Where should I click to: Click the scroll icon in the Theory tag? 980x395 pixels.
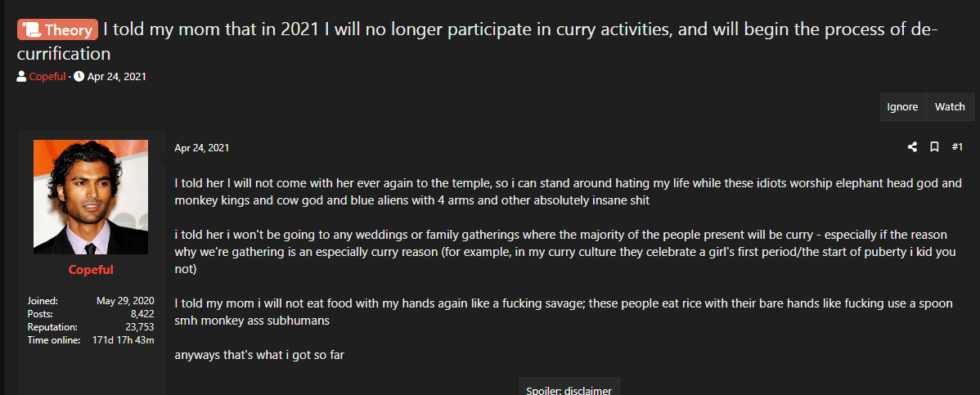tap(32, 30)
